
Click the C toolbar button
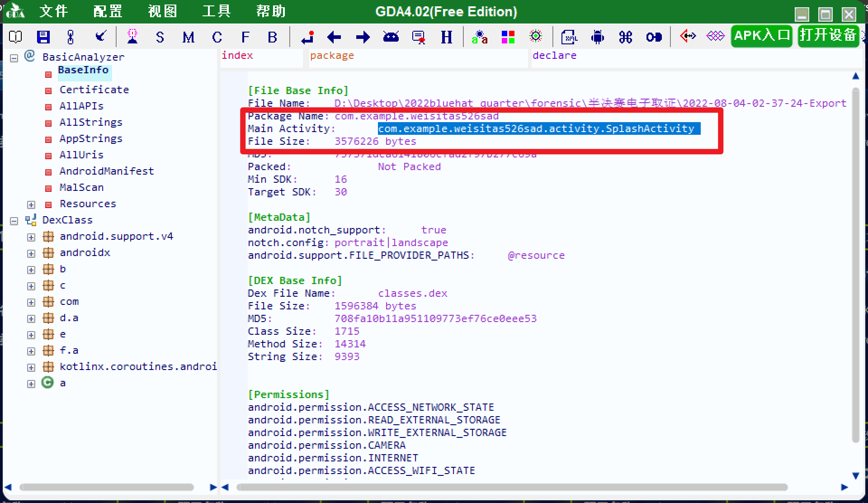click(217, 37)
